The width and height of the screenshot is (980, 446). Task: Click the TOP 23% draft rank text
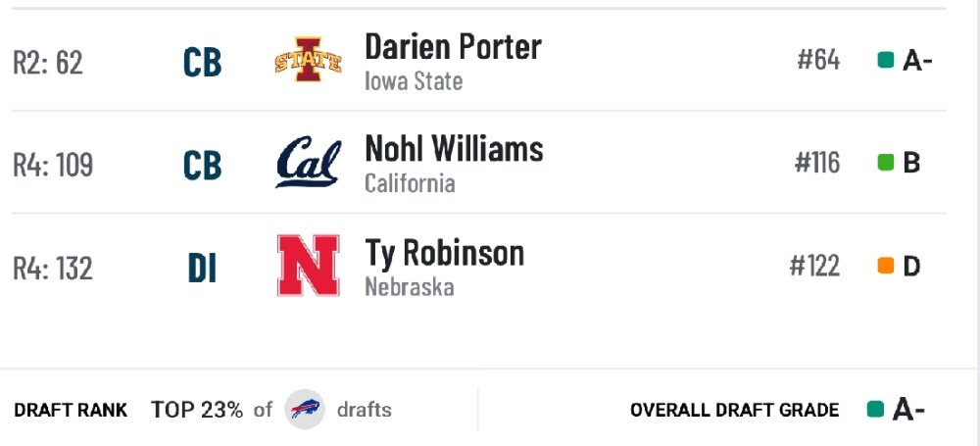click(x=197, y=410)
